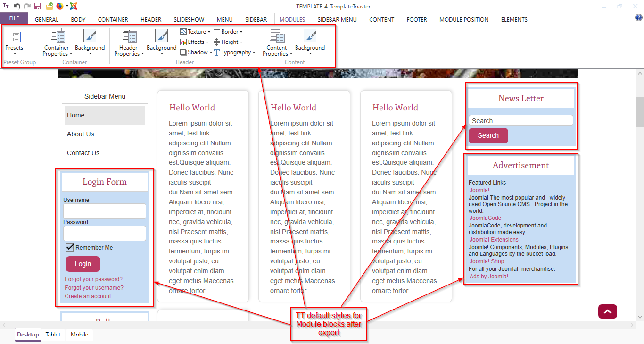Open the help question mark icon

click(x=639, y=18)
